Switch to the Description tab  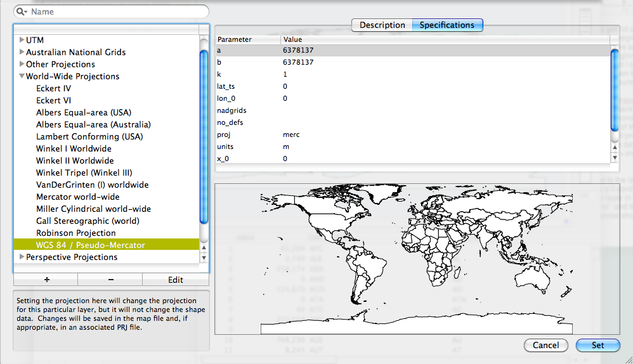click(x=382, y=25)
